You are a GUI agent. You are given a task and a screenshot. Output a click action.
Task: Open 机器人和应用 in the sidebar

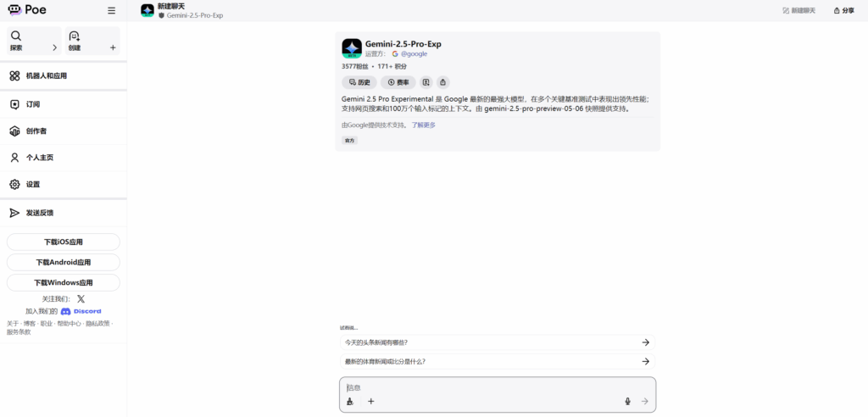[x=63, y=76]
